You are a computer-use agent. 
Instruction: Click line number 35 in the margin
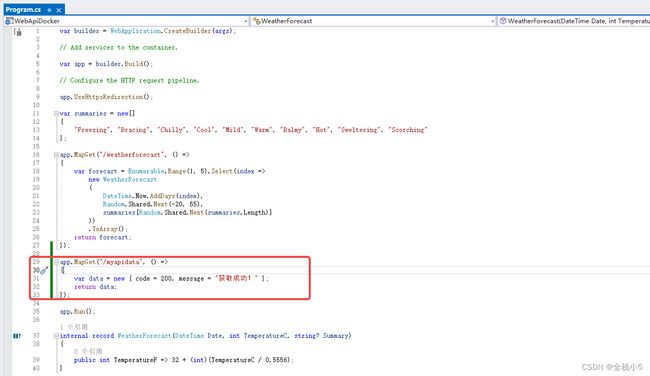click(36, 311)
